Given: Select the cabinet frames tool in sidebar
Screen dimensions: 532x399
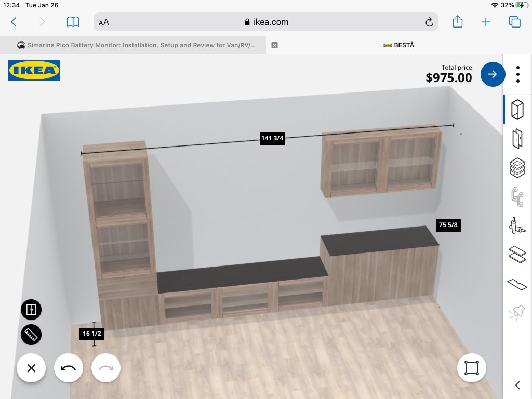Looking at the screenshot, I should 517,110.
